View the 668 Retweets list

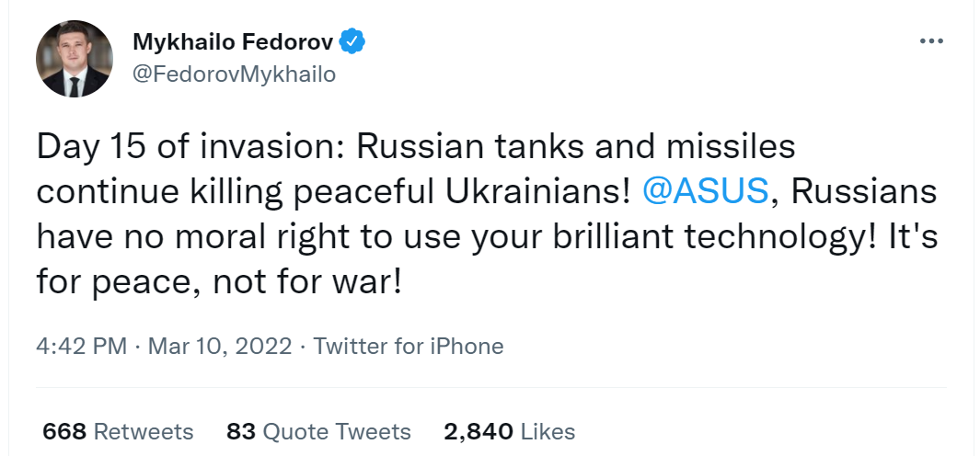click(118, 431)
